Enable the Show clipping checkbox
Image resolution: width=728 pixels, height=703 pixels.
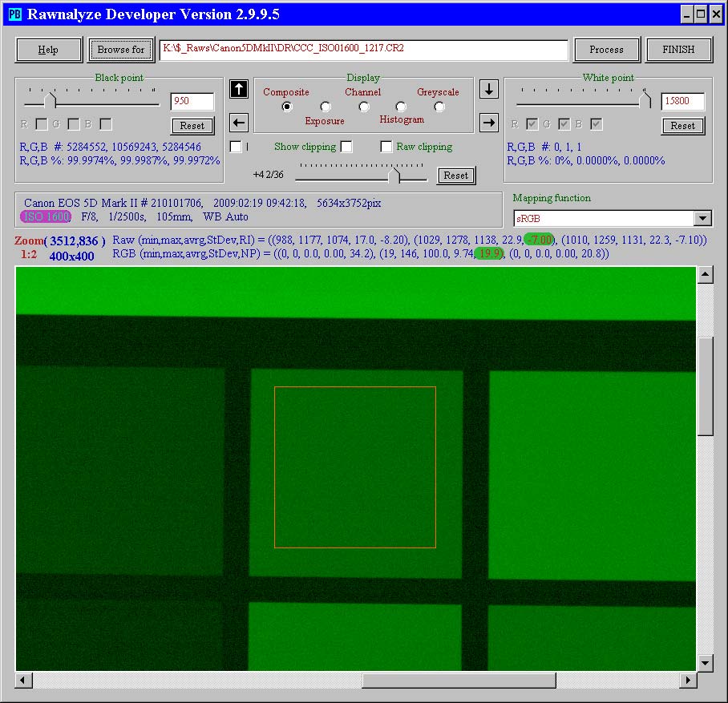coord(346,147)
